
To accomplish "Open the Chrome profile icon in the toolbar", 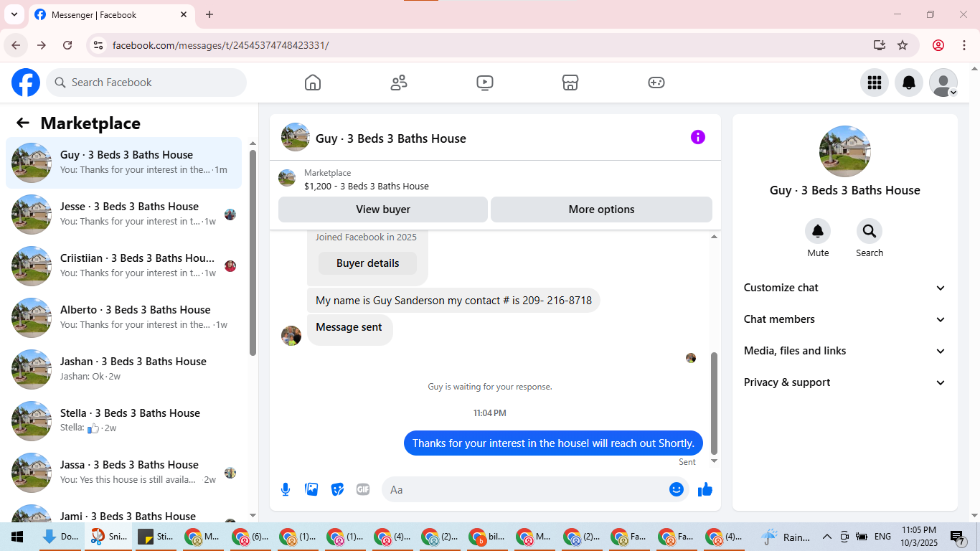I will (938, 45).
